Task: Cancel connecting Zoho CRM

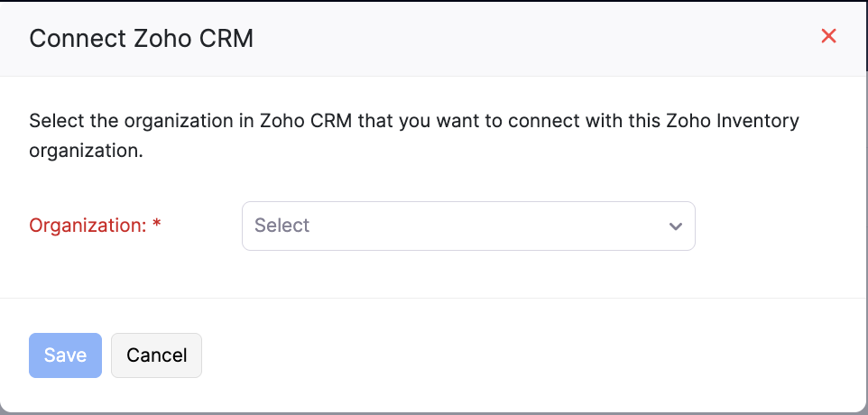Action: coord(156,355)
